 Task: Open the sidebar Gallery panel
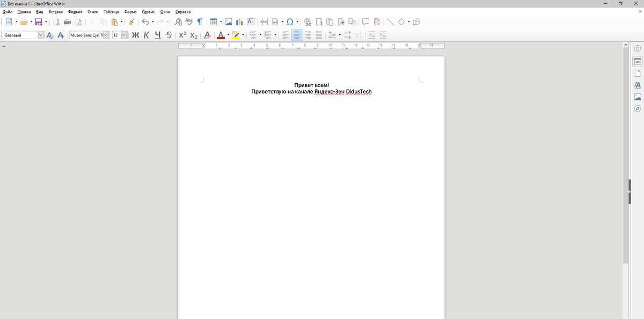pyautogui.click(x=638, y=97)
